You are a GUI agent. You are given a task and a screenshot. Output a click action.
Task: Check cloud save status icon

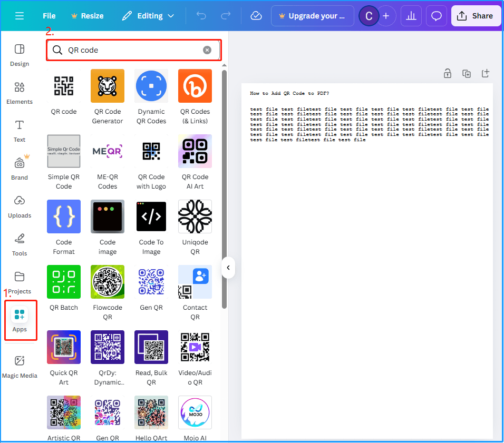point(256,15)
